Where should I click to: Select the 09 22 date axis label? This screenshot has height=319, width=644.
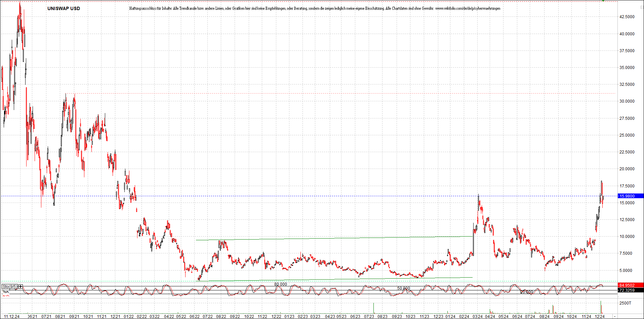(235, 317)
